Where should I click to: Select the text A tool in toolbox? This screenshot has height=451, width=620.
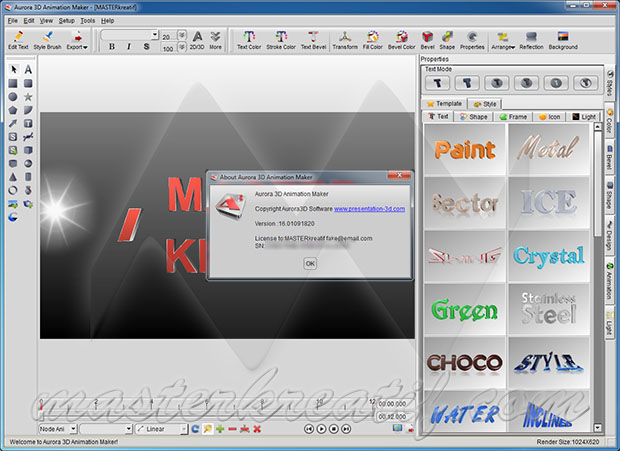click(28, 70)
